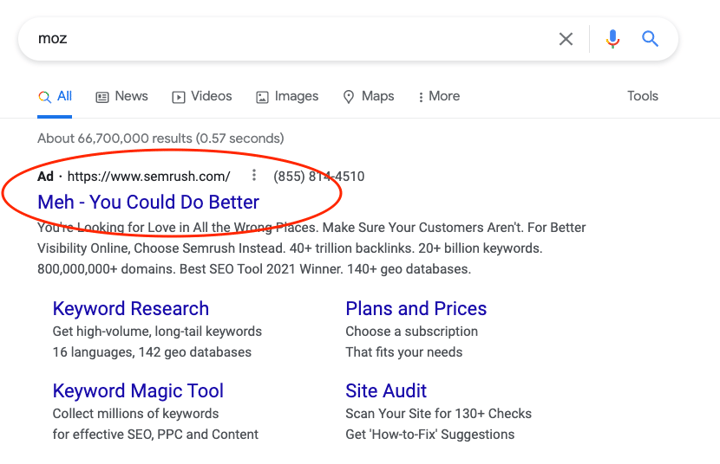Switch to the Images tab
The image size is (720, 464).
click(x=287, y=96)
